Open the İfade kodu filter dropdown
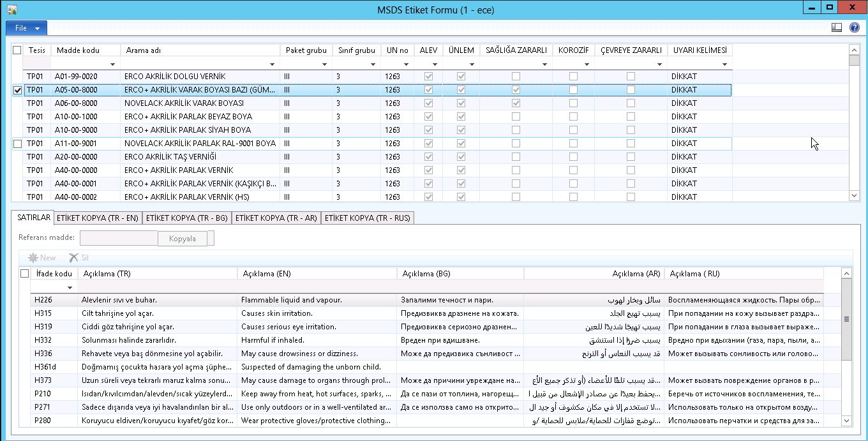The width and height of the screenshot is (868, 441). tap(70, 288)
